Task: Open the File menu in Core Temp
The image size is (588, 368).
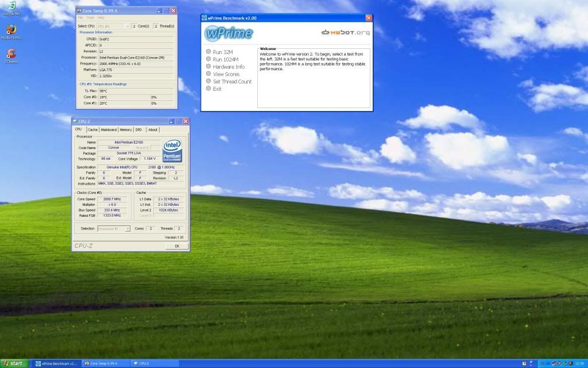Action: click(80, 18)
